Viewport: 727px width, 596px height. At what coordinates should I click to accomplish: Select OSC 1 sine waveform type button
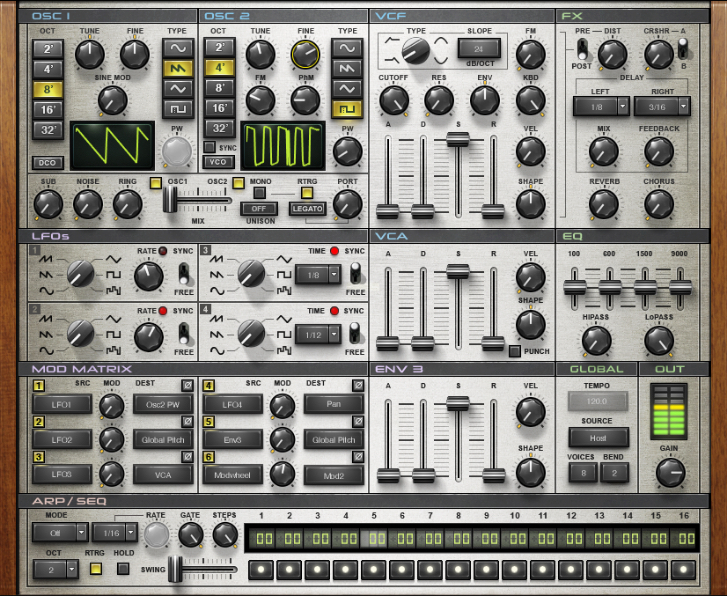tap(178, 48)
